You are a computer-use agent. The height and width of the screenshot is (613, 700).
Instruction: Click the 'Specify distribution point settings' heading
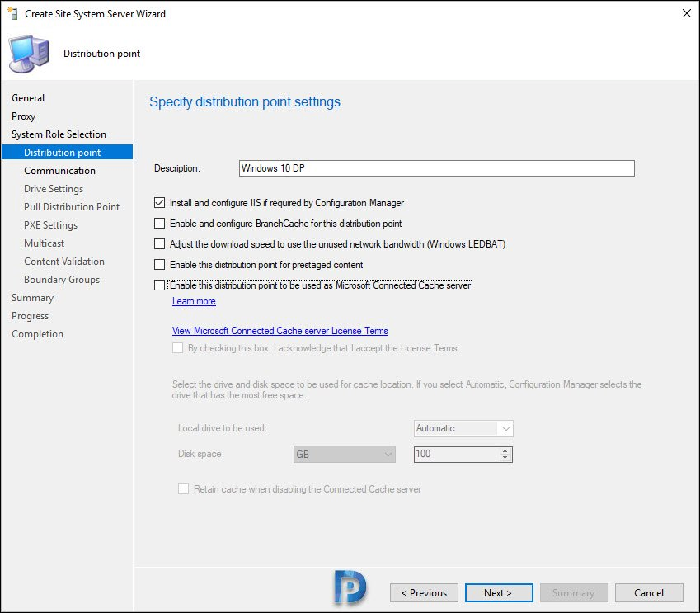pyautogui.click(x=245, y=101)
